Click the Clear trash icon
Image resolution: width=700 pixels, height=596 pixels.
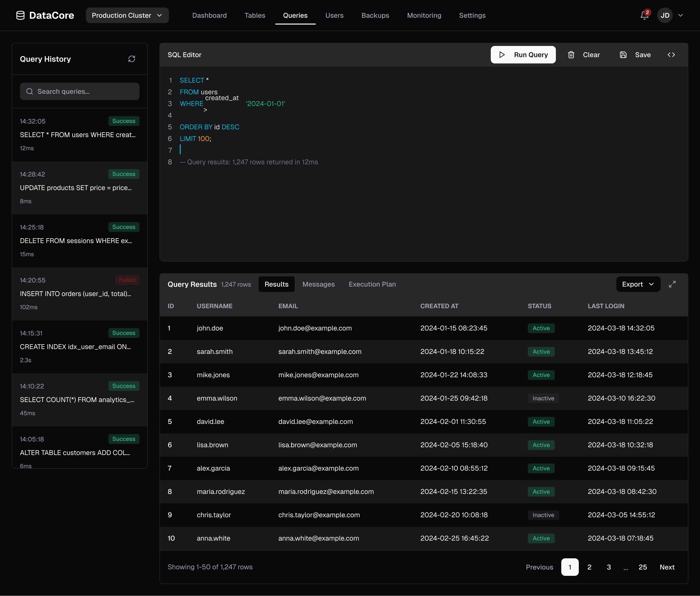571,55
